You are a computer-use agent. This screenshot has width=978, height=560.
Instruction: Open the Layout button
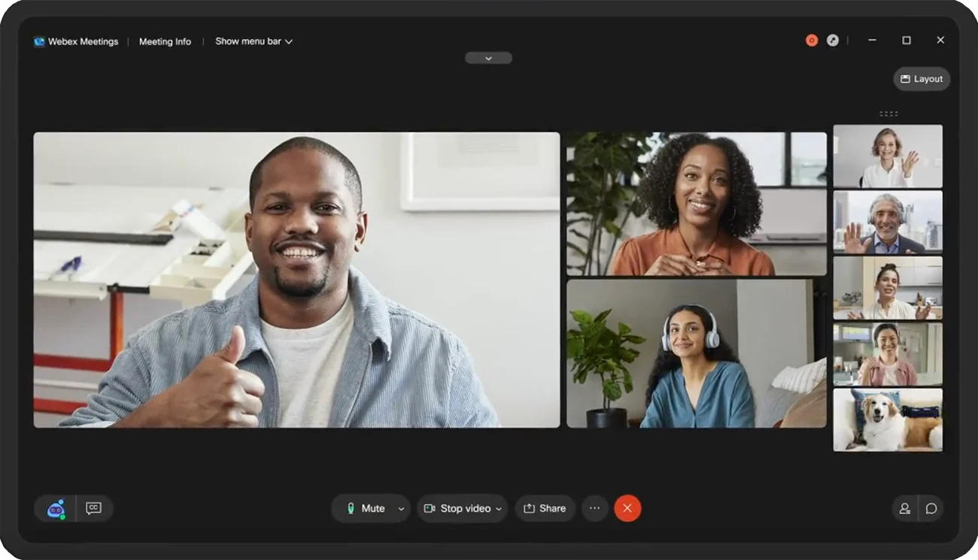pos(922,79)
